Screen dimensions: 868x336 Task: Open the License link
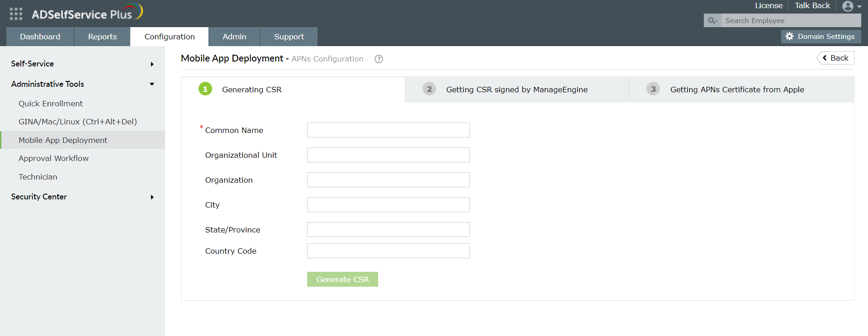768,5
